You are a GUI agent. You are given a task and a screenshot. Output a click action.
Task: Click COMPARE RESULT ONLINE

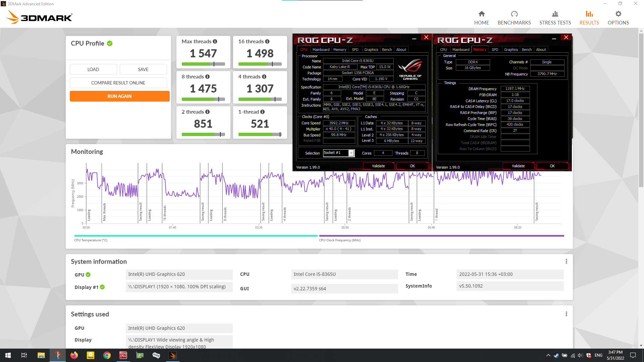[118, 83]
